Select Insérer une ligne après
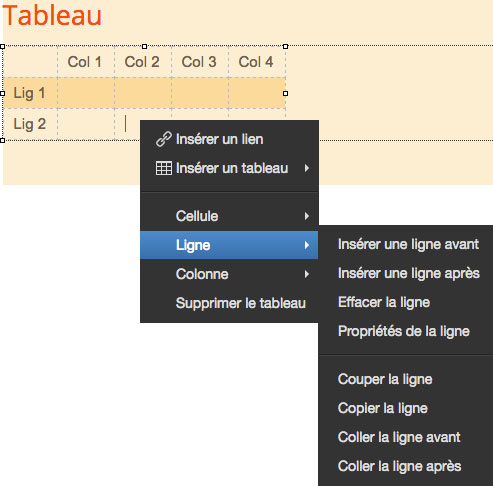The image size is (493, 486). [x=409, y=273]
